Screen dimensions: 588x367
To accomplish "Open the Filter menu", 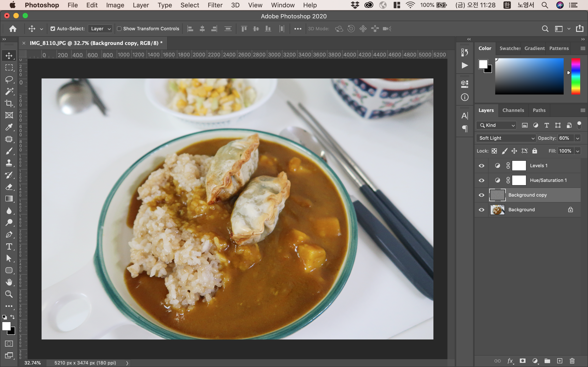I will pyautogui.click(x=215, y=5).
